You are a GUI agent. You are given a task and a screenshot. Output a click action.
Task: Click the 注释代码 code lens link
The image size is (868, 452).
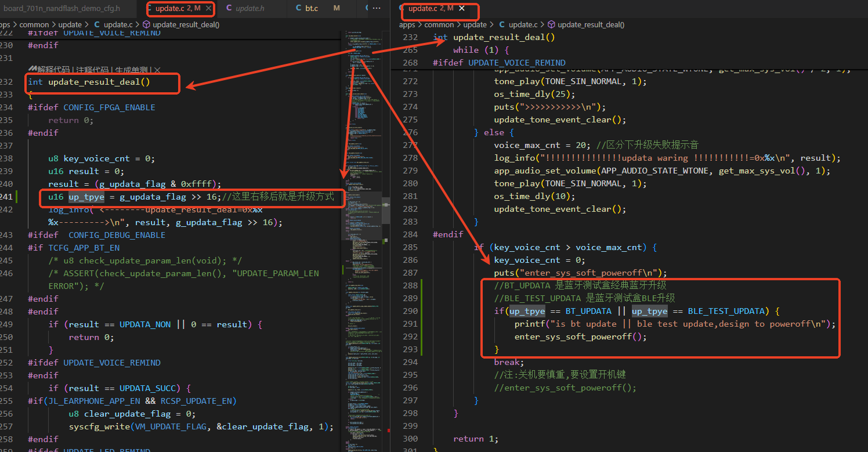click(x=93, y=69)
